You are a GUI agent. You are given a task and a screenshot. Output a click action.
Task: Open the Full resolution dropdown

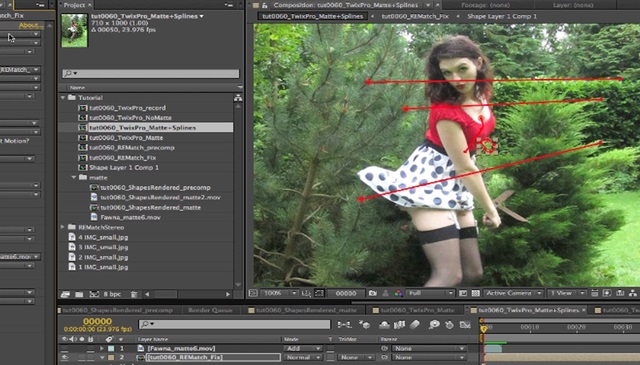(430, 293)
